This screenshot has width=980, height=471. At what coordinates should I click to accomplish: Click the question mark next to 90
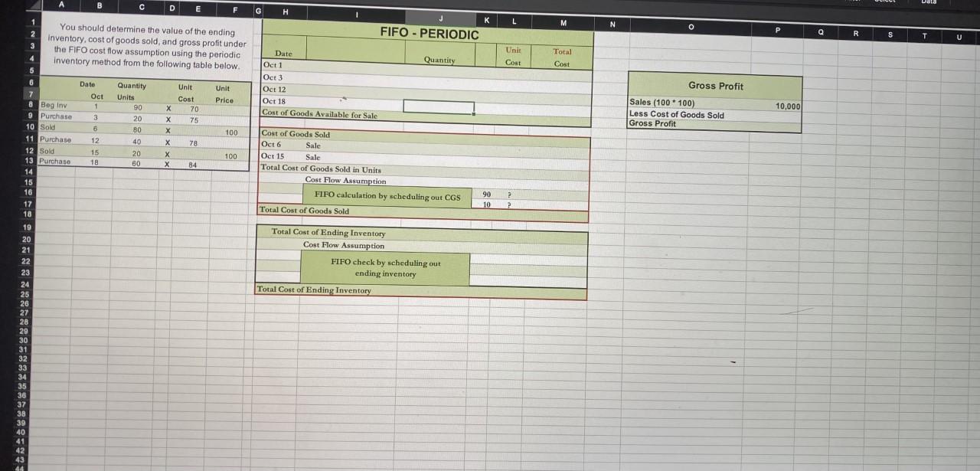(509, 195)
